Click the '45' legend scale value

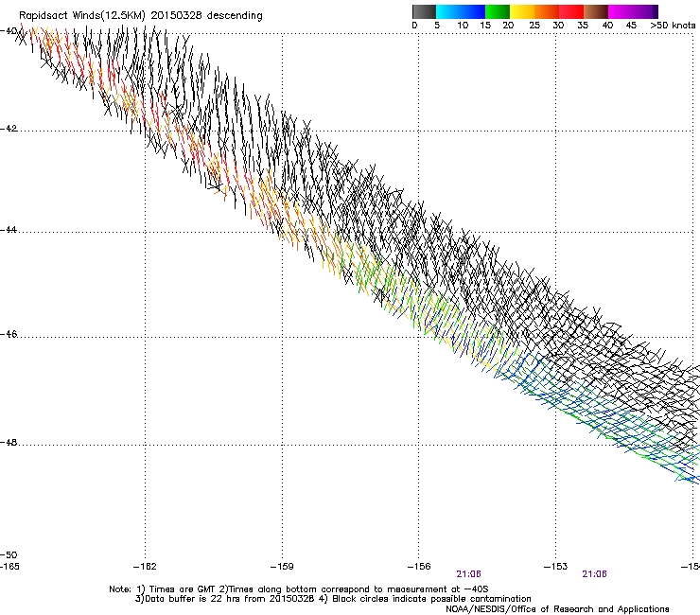click(x=631, y=26)
